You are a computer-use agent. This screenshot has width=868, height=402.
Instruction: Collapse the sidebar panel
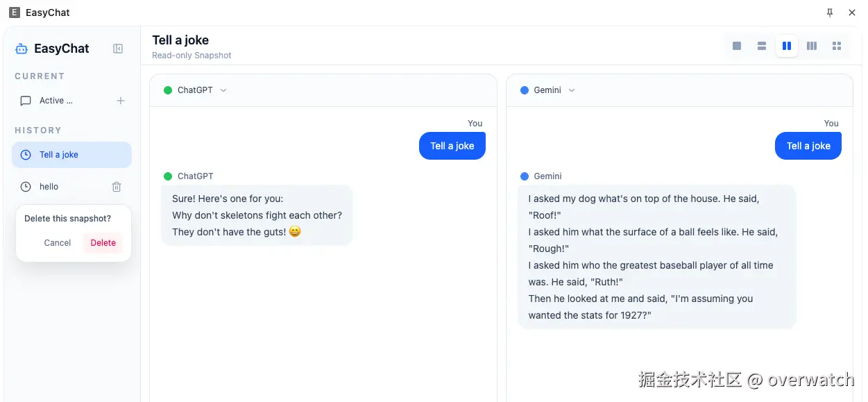pos(118,49)
